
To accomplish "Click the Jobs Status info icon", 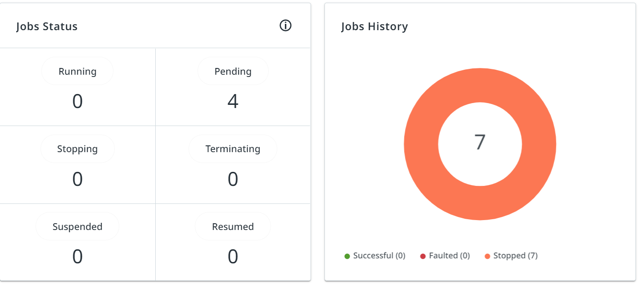I will tap(285, 26).
